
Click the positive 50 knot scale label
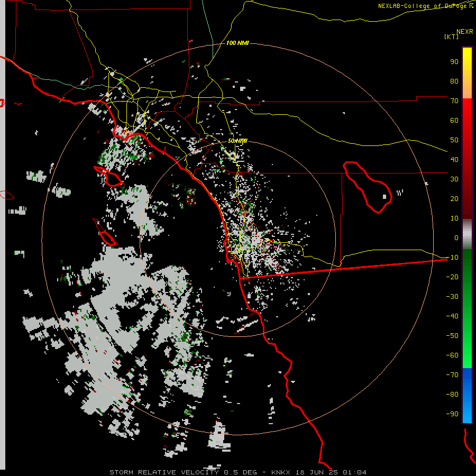pos(454,140)
